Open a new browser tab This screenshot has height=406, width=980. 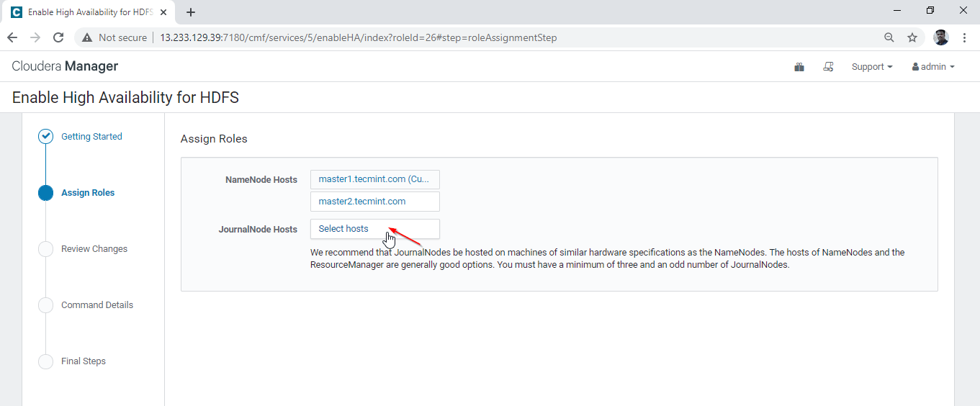(x=191, y=12)
